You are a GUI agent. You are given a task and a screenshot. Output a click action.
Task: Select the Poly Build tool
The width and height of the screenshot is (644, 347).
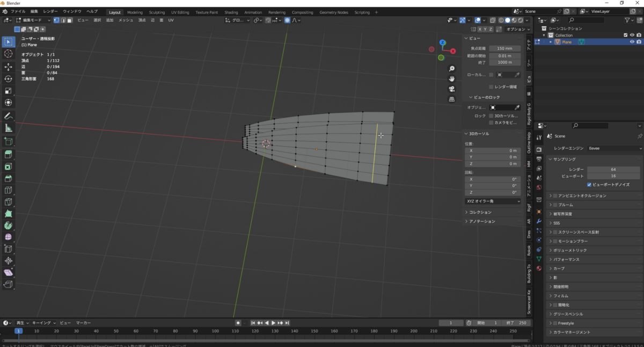pyautogui.click(x=9, y=214)
